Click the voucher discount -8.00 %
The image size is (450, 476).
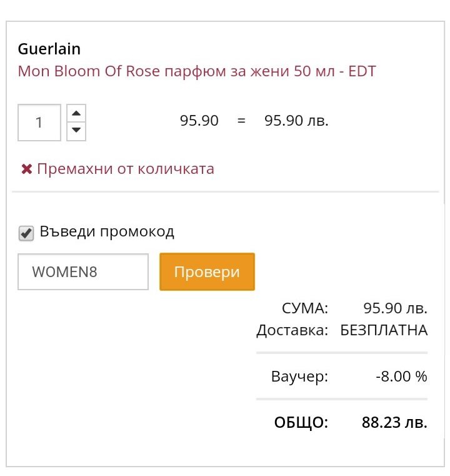pos(401,377)
